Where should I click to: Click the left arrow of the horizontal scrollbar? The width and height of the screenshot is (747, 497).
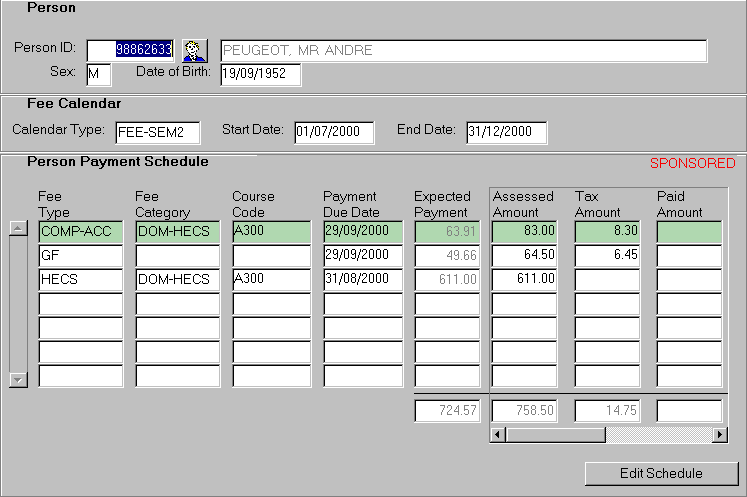(499, 435)
